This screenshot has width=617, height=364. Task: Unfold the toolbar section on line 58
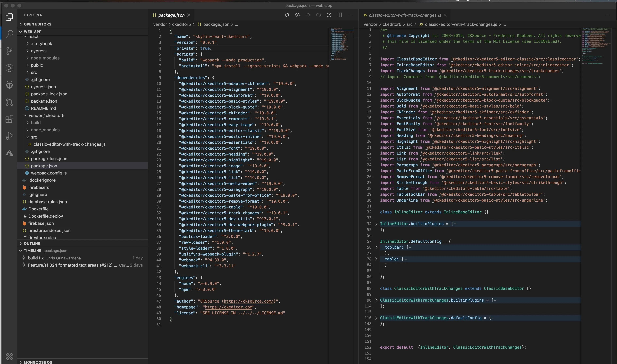[376, 247]
